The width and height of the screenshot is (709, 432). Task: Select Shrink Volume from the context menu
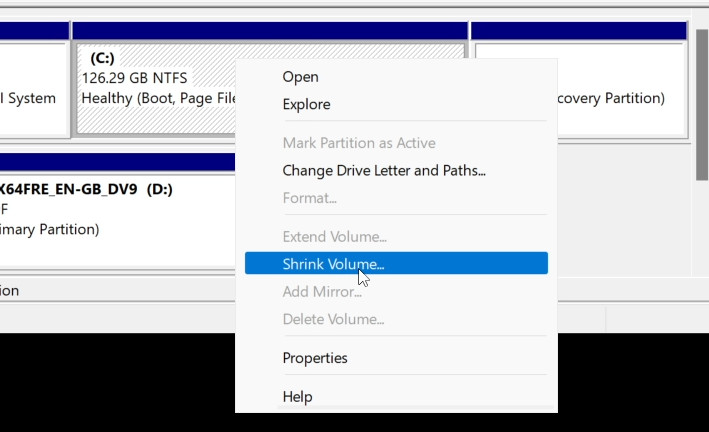click(x=333, y=264)
